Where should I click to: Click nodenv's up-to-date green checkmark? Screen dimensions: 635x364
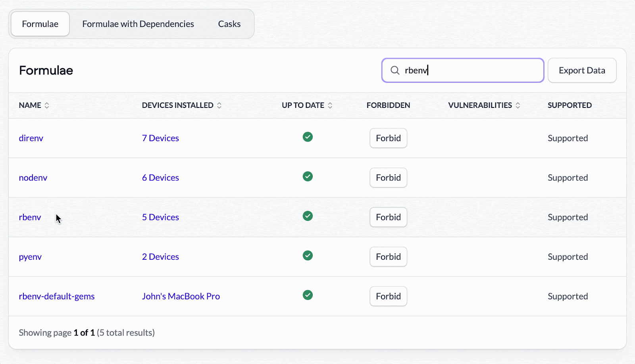[x=308, y=176]
